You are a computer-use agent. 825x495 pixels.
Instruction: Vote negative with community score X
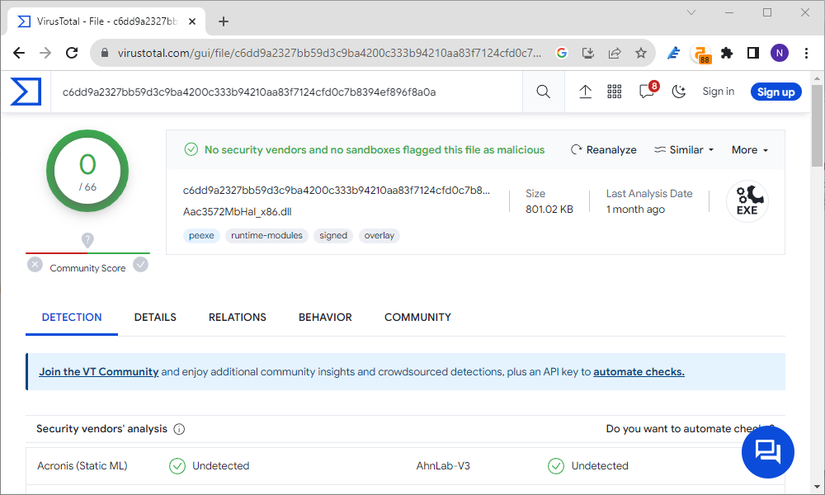[35, 265]
